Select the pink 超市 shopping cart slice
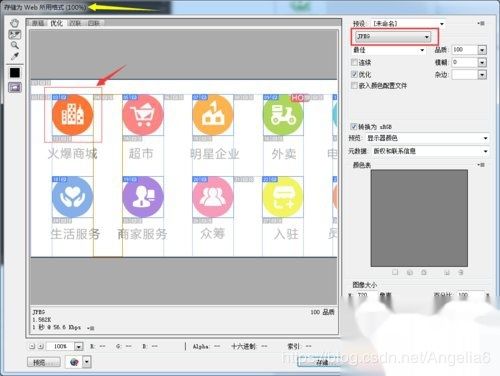 coord(143,115)
